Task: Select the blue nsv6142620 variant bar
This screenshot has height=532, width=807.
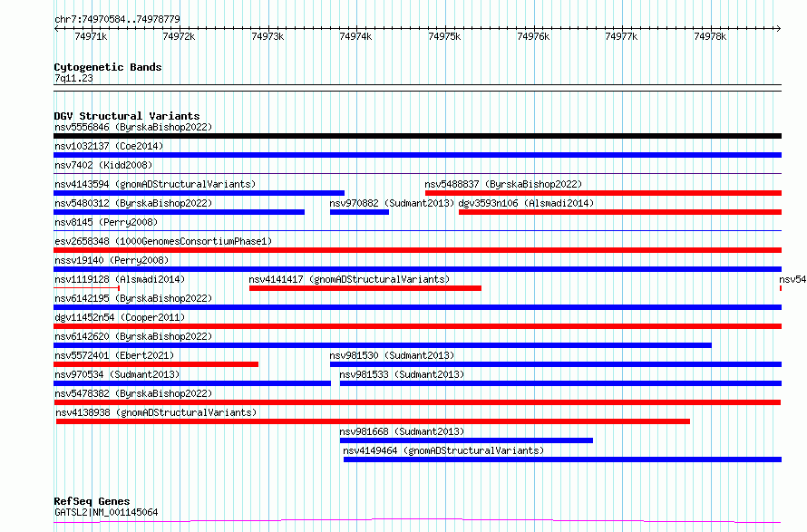Action: [383, 345]
